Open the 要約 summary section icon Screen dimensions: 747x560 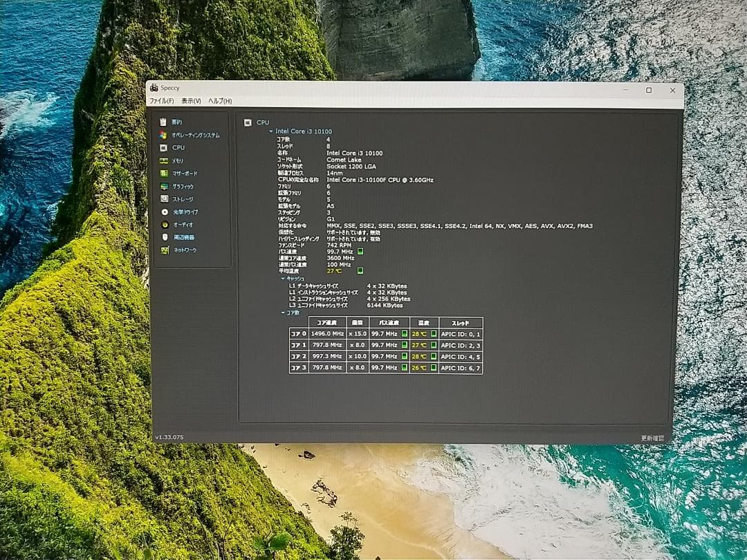pos(163,122)
